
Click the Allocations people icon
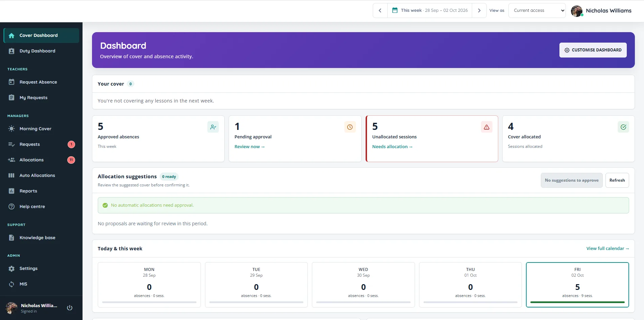tap(11, 160)
